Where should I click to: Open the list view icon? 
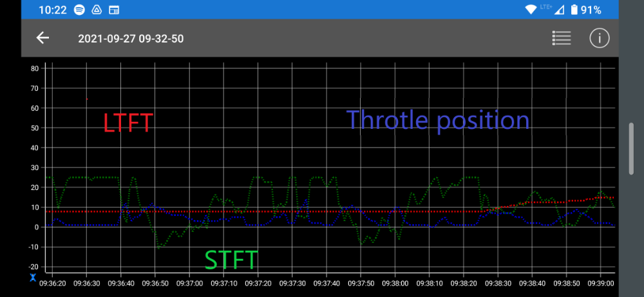562,38
